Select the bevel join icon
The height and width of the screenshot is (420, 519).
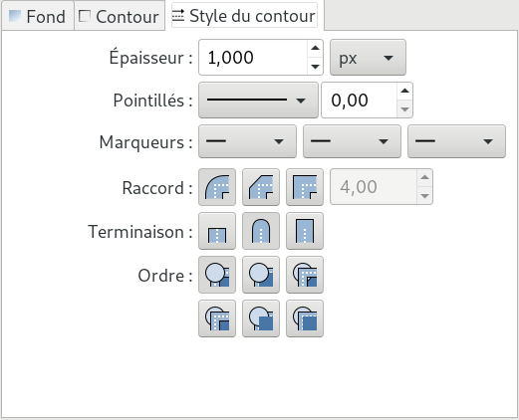click(261, 187)
